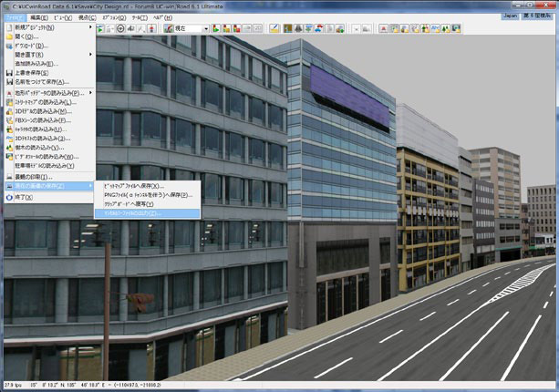Image resolution: width=559 pixels, height=392 pixels.
Task: Click the traffic light with green arrow icon
Action: click(x=216, y=28)
